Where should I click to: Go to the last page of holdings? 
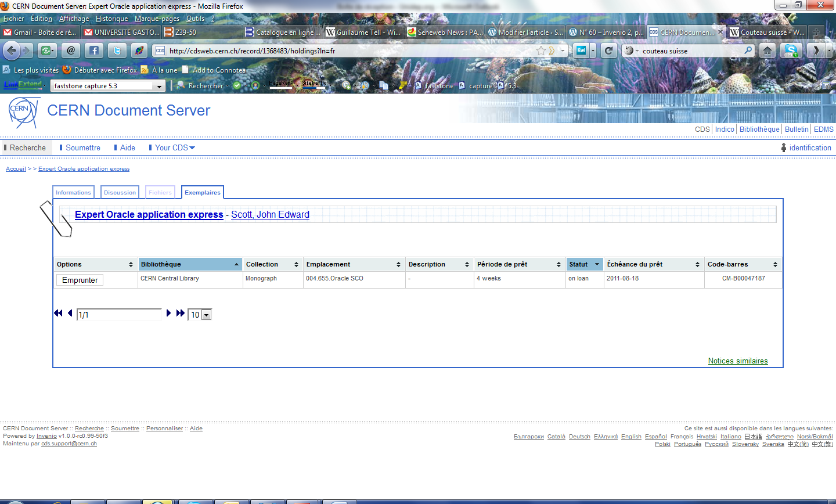181,314
